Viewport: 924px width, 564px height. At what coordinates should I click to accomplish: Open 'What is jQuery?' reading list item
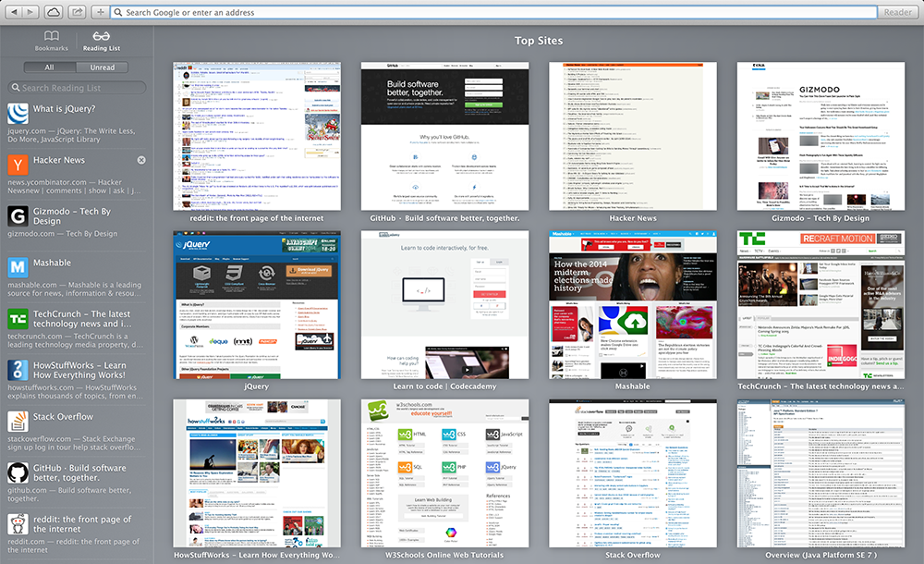(64, 108)
